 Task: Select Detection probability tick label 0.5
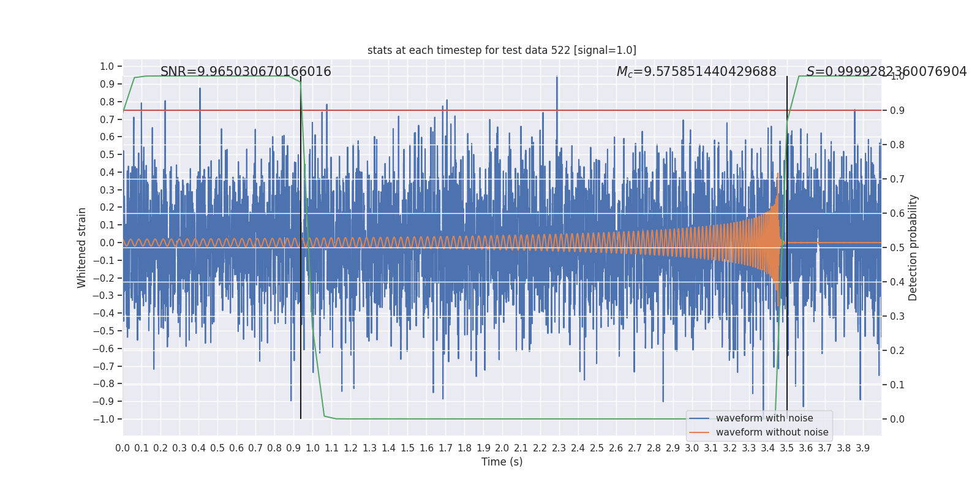pyautogui.click(x=897, y=248)
